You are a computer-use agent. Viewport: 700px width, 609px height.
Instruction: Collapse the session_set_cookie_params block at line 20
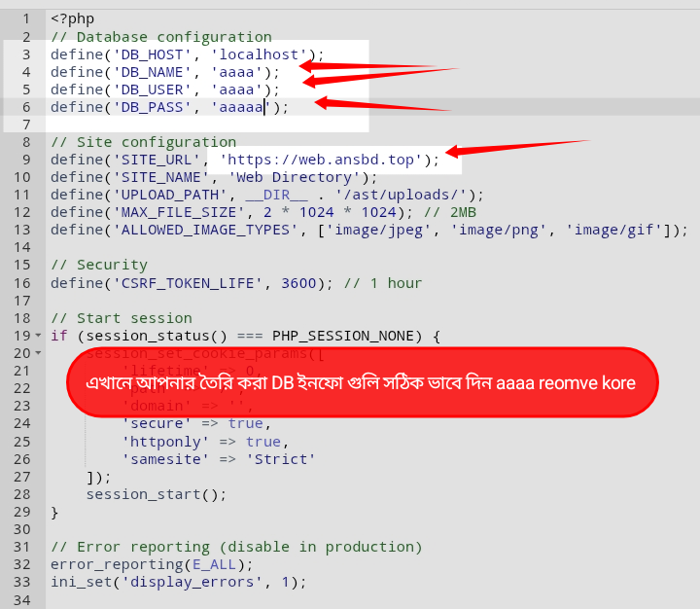pyautogui.click(x=38, y=353)
